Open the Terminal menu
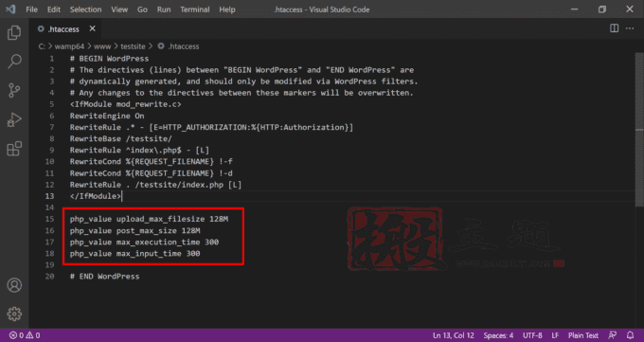644x342 pixels. tap(195, 9)
